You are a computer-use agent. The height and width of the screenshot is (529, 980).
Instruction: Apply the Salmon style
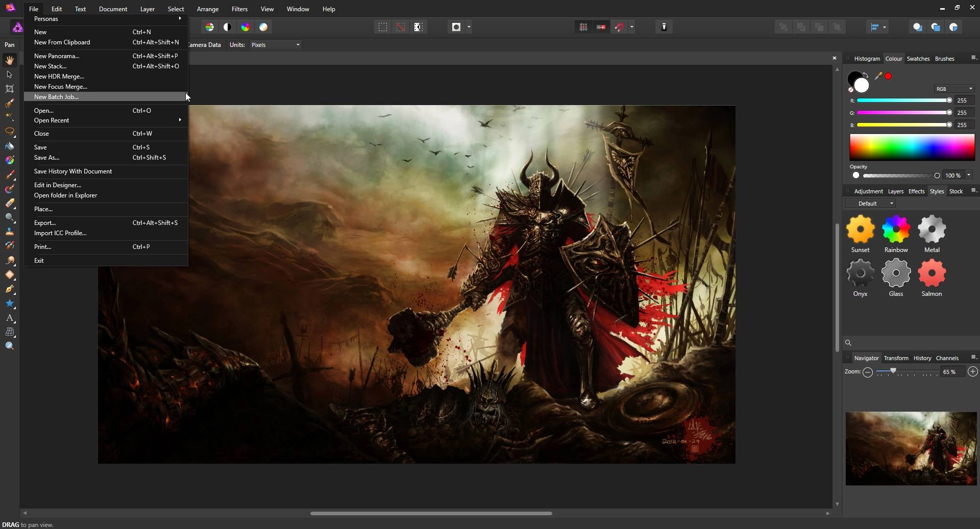(932, 278)
